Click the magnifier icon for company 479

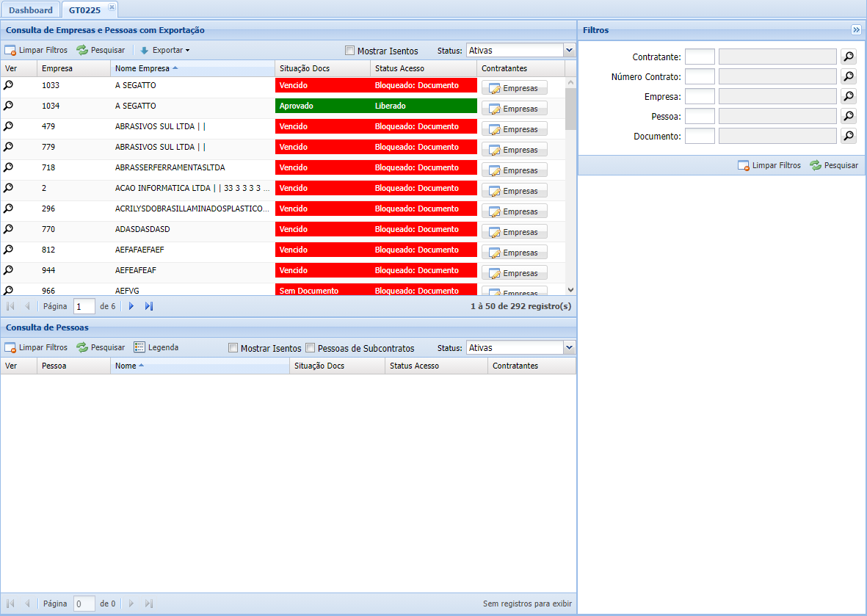point(8,126)
